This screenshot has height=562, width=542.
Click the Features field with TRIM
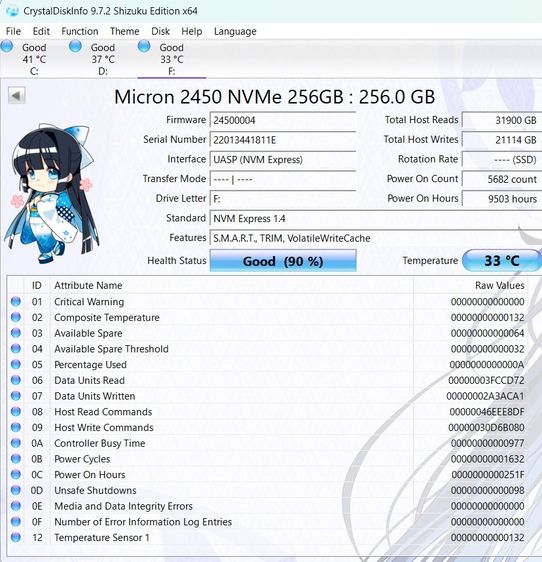pos(376,238)
